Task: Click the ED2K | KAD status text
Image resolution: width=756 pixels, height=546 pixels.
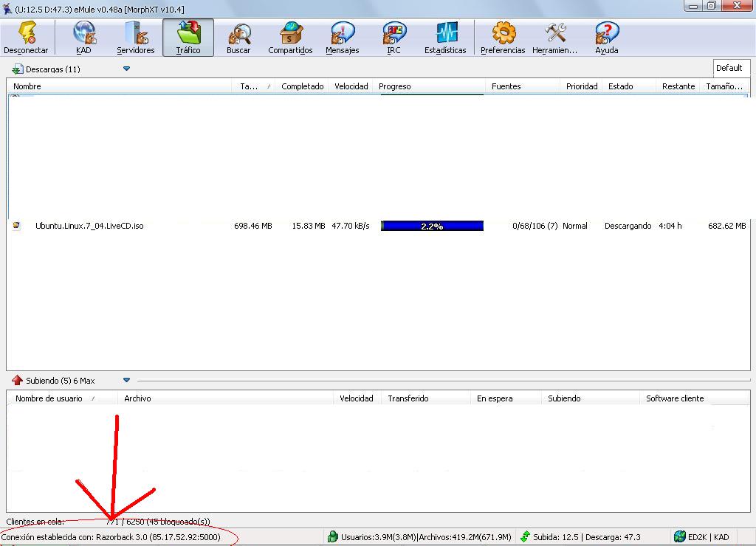Action: [x=709, y=537]
